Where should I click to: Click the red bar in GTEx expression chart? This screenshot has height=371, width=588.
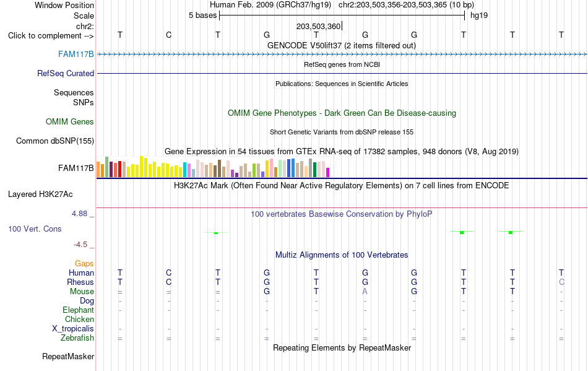click(119, 169)
